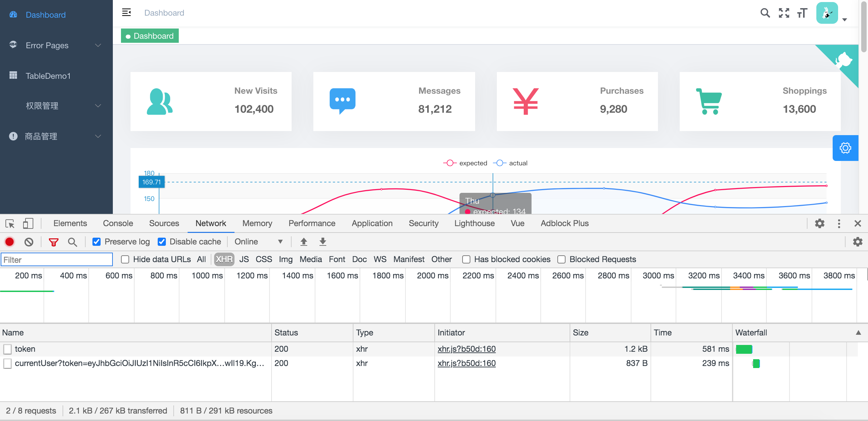Filter requests by XHR type
Screen dimensions: 868x421
[224, 259]
